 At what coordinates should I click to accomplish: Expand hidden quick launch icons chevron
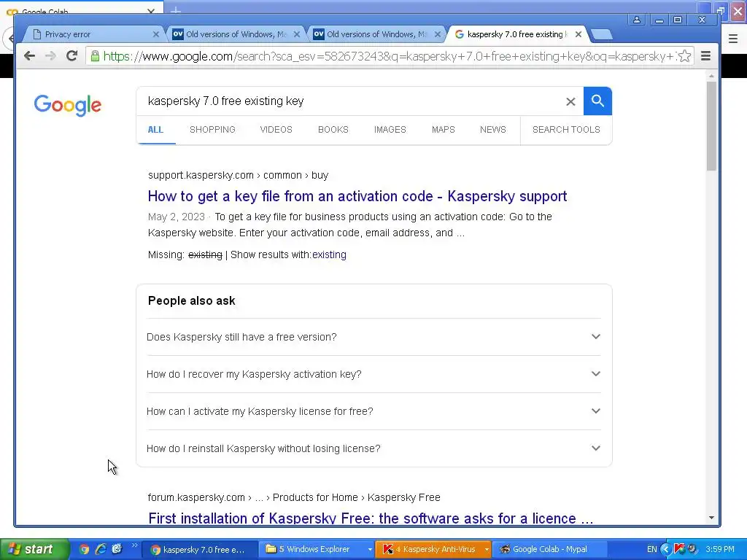click(134, 545)
